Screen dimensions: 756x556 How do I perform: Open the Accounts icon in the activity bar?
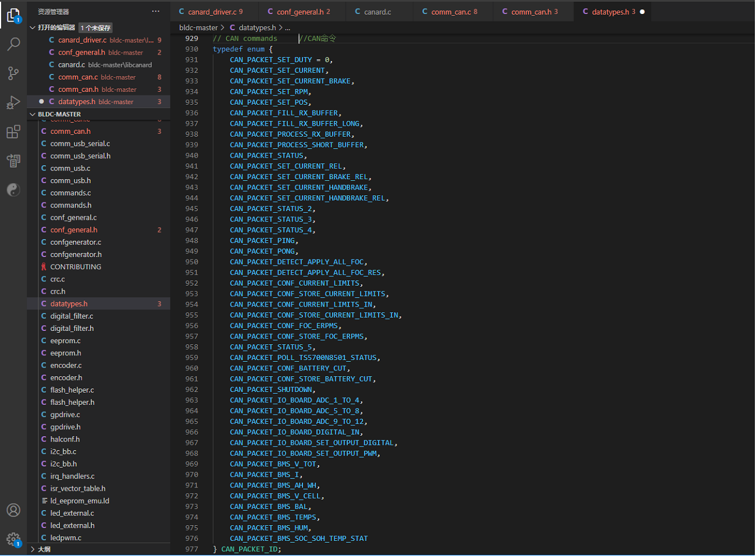[x=13, y=510]
